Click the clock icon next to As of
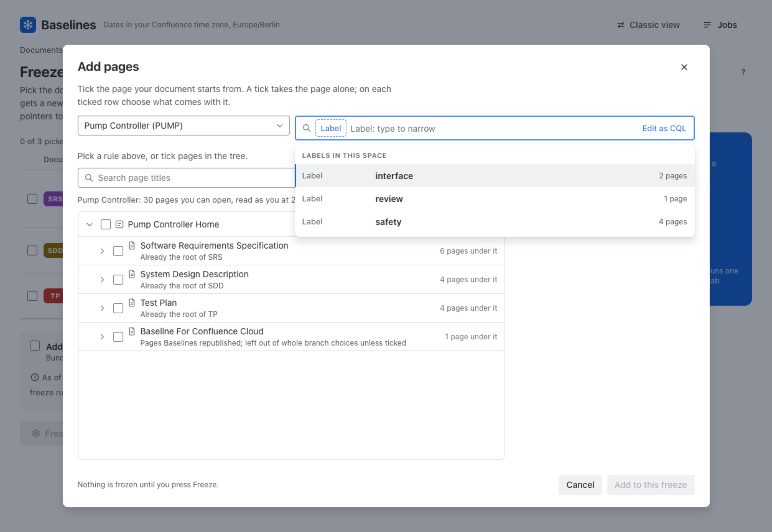 (x=35, y=377)
